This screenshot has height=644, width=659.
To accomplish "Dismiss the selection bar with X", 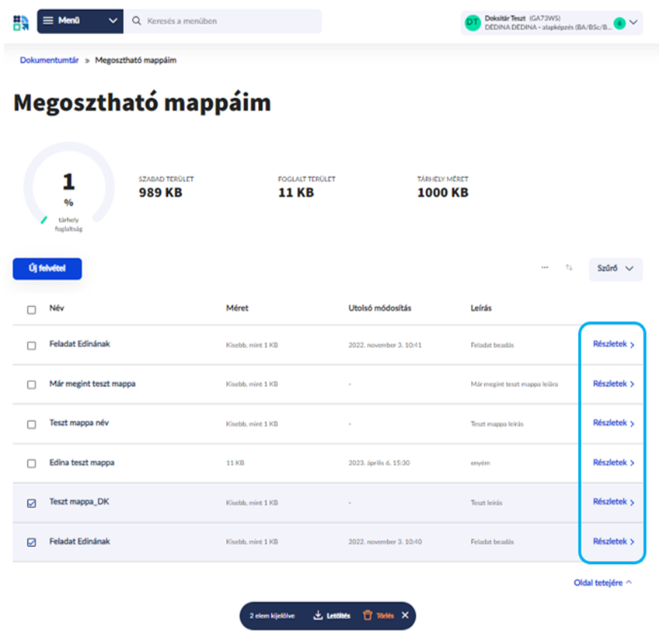I will (405, 615).
